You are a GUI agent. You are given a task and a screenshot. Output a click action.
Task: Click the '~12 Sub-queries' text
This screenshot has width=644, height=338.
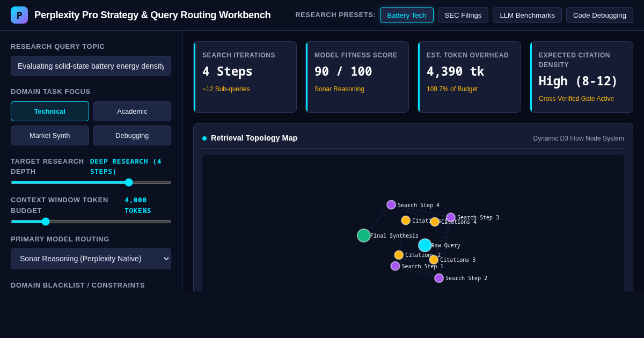[226, 89]
